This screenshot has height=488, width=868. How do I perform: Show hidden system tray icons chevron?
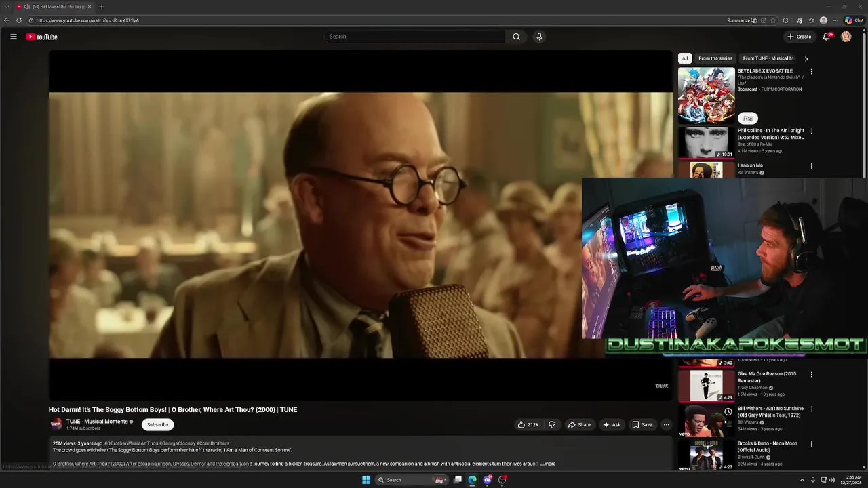pos(802,480)
